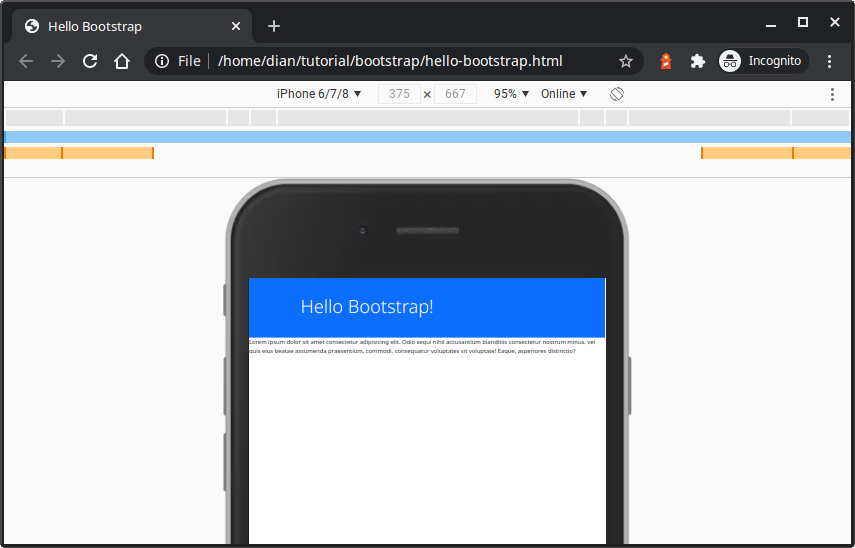Click the right orange media query bar
This screenshot has width=855, height=548.
[x=776, y=153]
